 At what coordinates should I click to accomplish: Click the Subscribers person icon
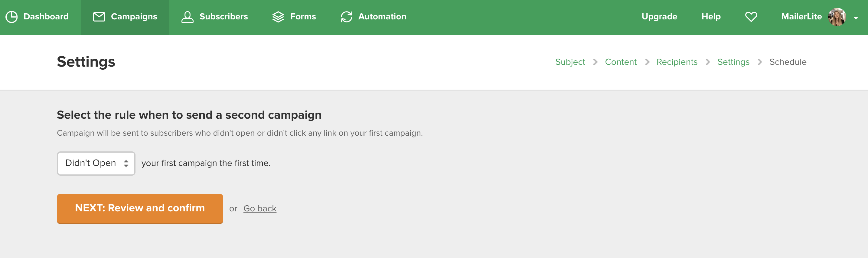[187, 17]
